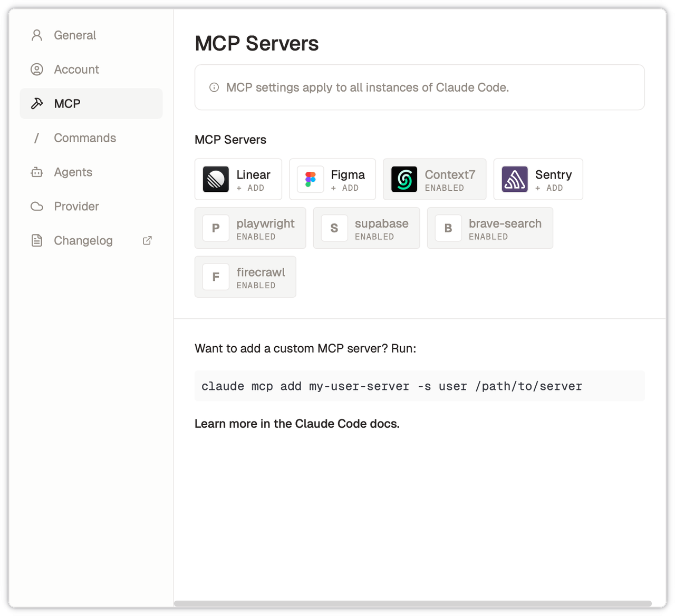Open the General settings tab
Viewport: 675px width, 616px height.
pos(75,35)
